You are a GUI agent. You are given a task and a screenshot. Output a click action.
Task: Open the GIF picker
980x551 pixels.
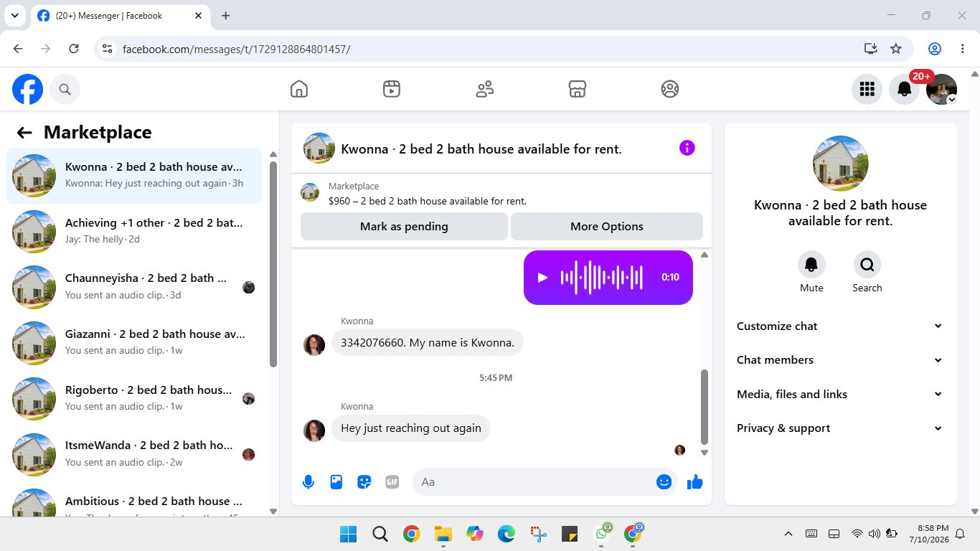[x=392, y=482]
